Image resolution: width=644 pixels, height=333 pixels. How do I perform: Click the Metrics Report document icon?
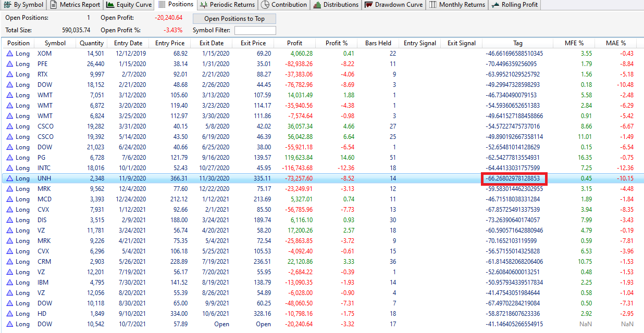[x=54, y=5]
